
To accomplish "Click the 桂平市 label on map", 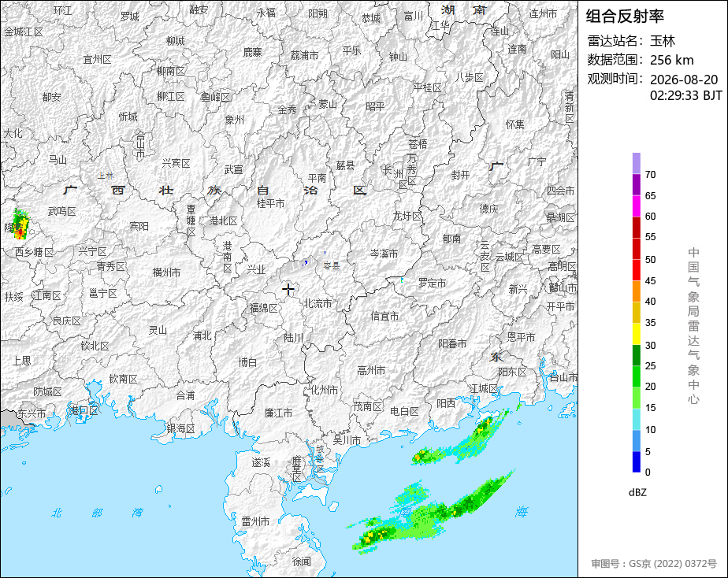I will pos(271,203).
